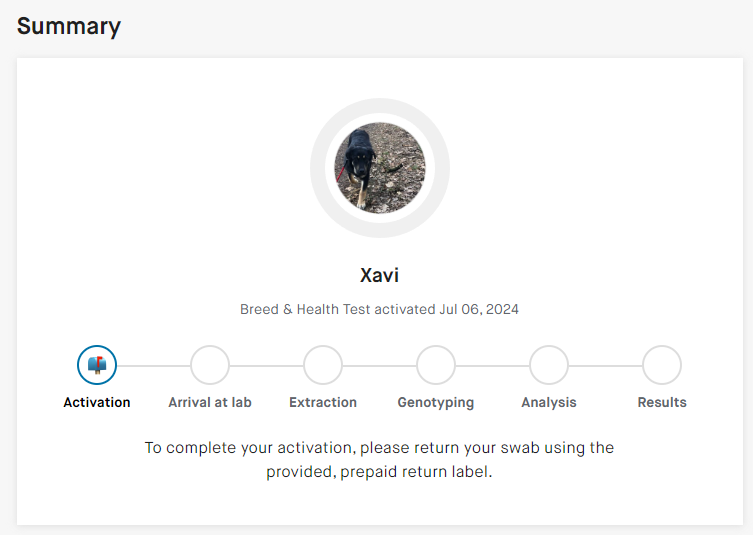
Task: Click the Activation mailbox step icon
Action: [97, 365]
